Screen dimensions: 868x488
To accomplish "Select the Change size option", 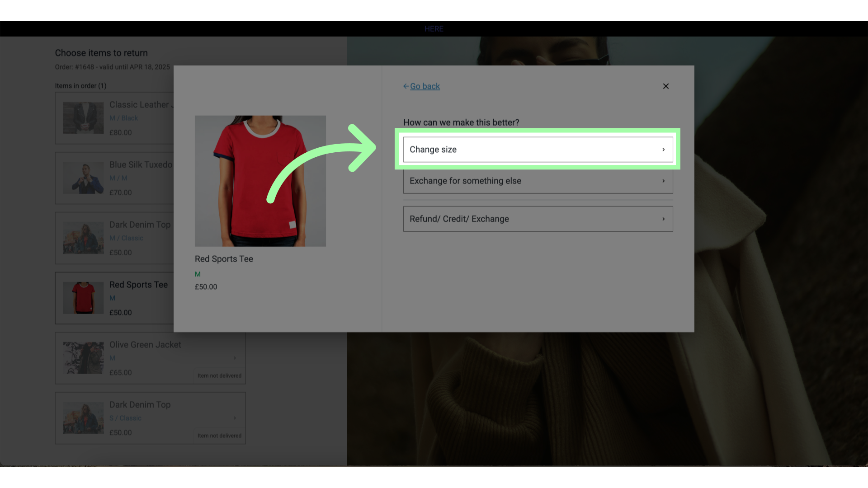I will 538,150.
